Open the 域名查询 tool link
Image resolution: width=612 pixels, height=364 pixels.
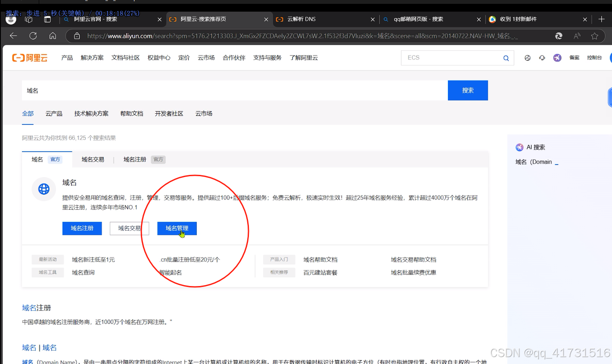point(83,273)
